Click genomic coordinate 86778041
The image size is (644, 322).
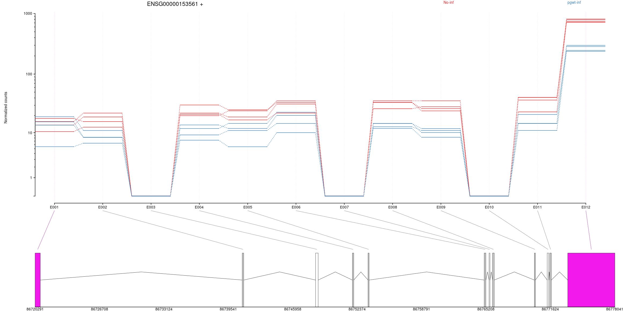[x=614, y=309]
